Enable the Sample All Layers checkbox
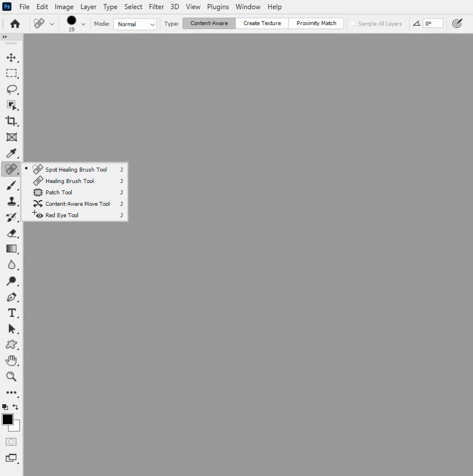473x476 pixels. click(353, 23)
